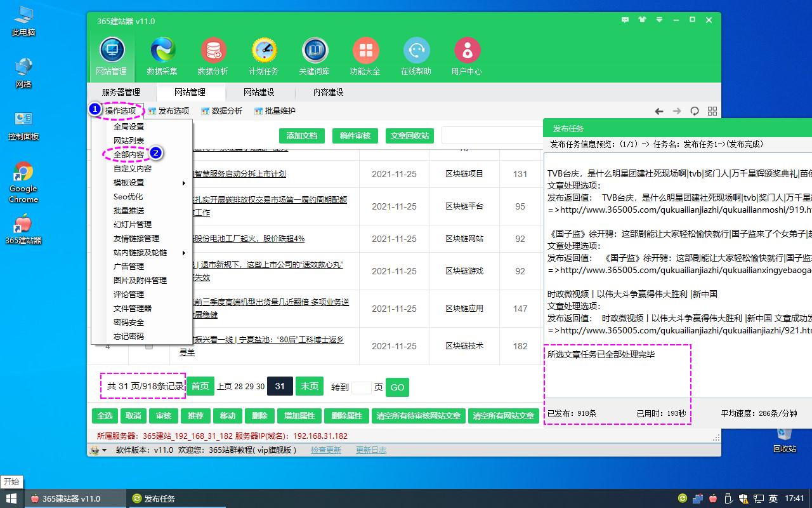Open 此电脑 desktop icon
Image resolution: width=812 pixels, height=508 pixels.
23,21
